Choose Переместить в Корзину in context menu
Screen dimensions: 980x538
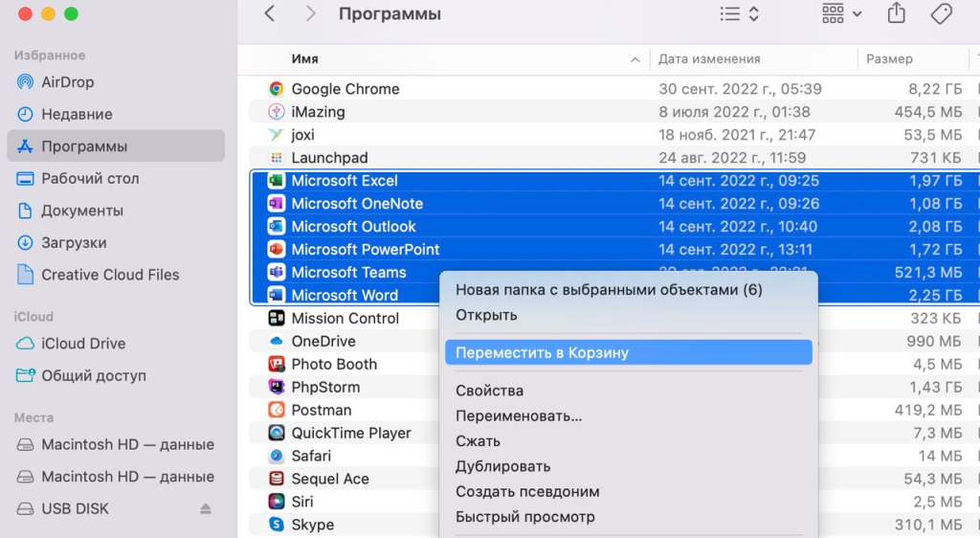629,352
